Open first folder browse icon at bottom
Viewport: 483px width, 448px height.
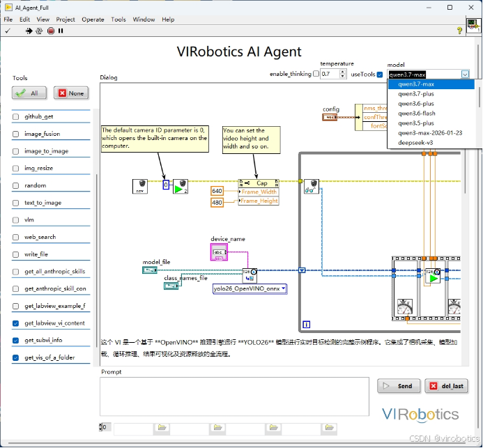click(x=162, y=427)
